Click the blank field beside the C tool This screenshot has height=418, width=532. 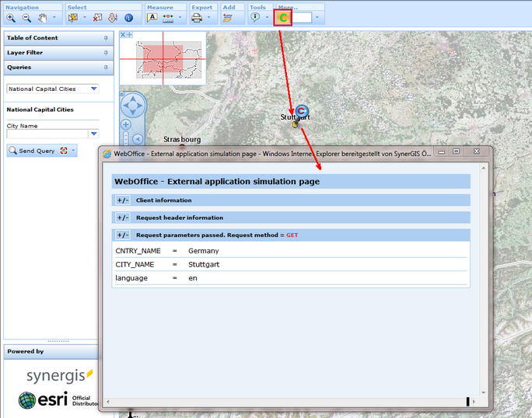click(302, 18)
